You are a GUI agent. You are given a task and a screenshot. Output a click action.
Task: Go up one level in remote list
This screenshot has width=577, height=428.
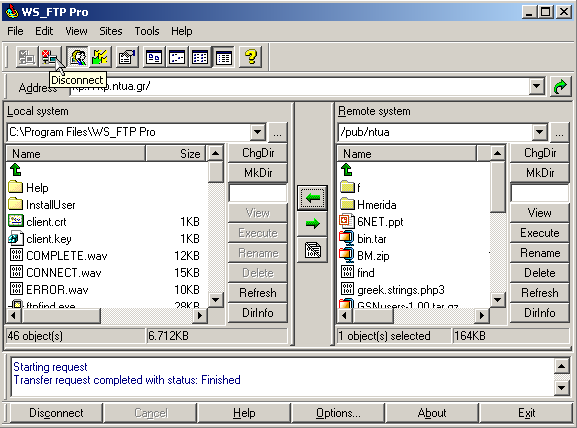tap(347, 170)
